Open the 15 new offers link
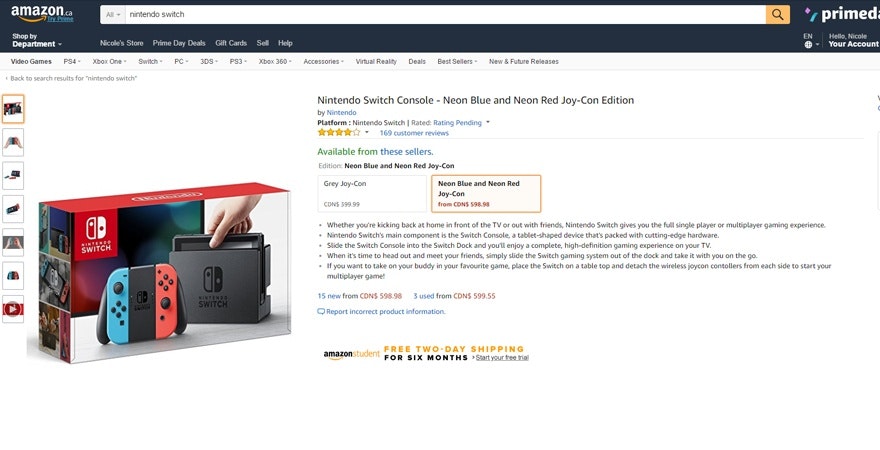 [x=329, y=296]
